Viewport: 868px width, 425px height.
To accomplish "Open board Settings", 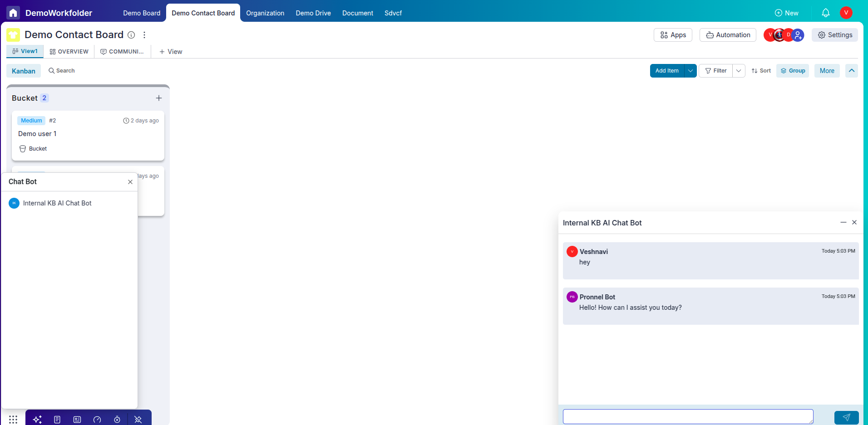I will [x=835, y=35].
